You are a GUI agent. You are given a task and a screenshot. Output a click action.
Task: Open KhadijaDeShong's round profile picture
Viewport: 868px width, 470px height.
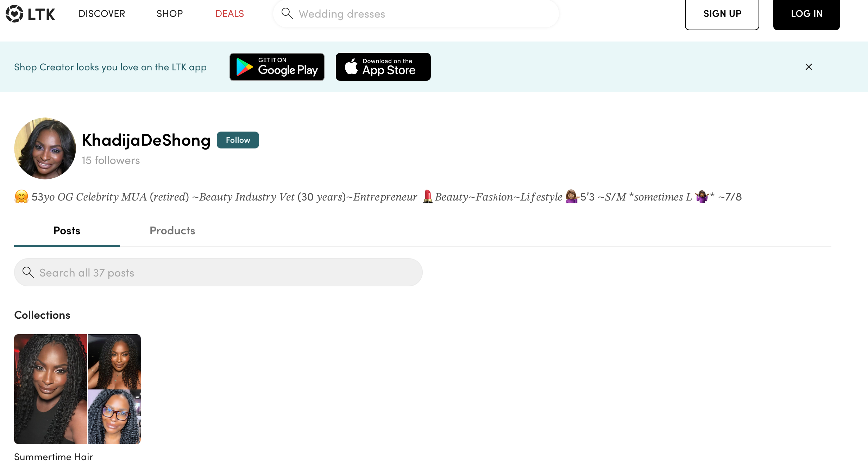pyautogui.click(x=45, y=148)
